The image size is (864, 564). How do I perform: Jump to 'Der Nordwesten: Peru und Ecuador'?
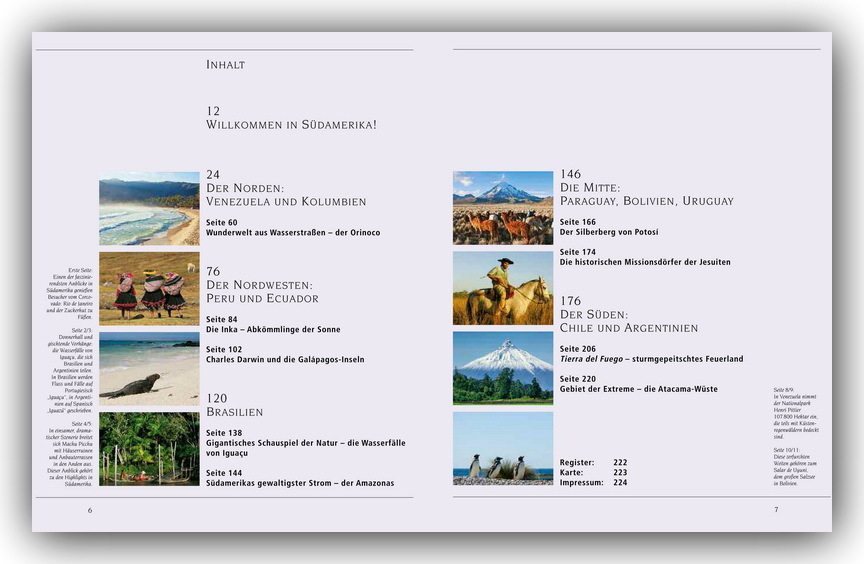click(262, 298)
